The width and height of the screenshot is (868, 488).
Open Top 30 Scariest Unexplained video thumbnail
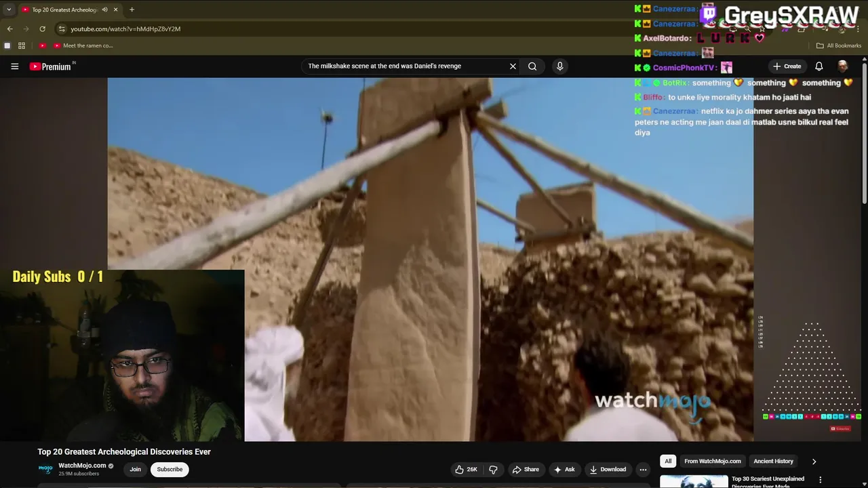coord(694,481)
